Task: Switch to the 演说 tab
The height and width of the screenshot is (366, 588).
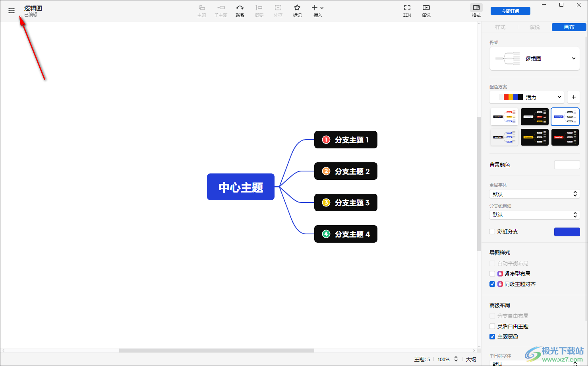Action: point(535,27)
